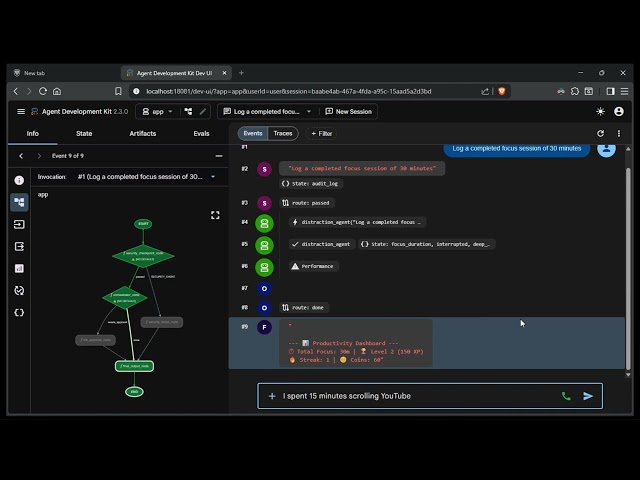Click the browser address bar URL

[289, 91]
